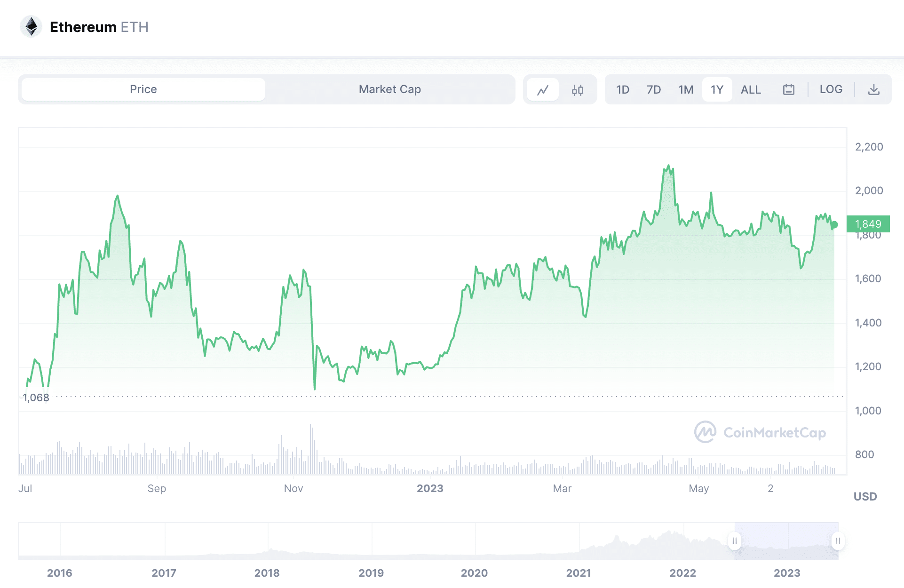Click the current price 1,849 label
This screenshot has width=904, height=588.
(x=868, y=224)
